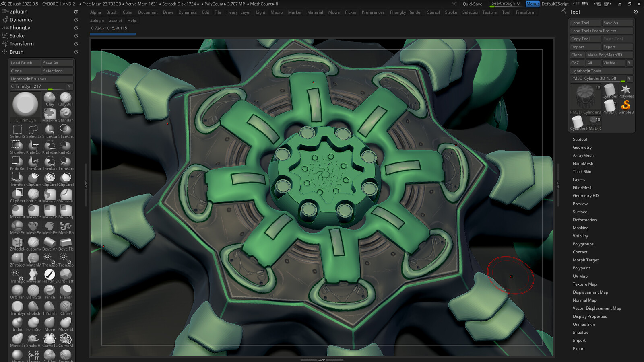Select the SelectRect brush
The width and height of the screenshot is (644, 362).
[17, 131]
